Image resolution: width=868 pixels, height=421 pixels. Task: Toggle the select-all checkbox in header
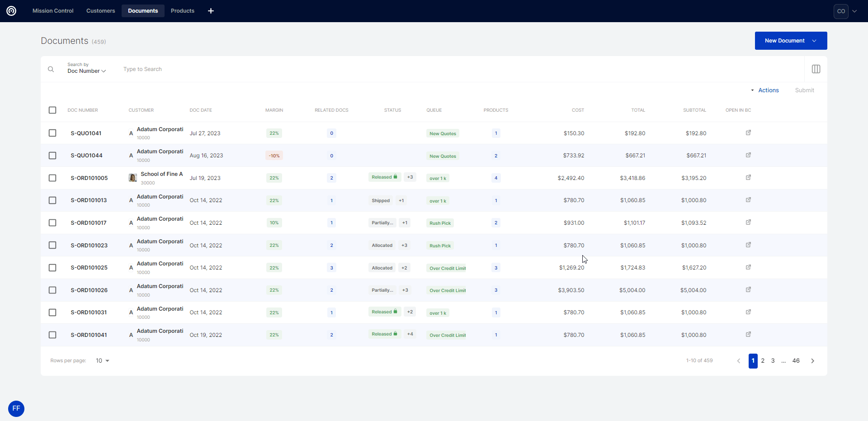tap(52, 110)
